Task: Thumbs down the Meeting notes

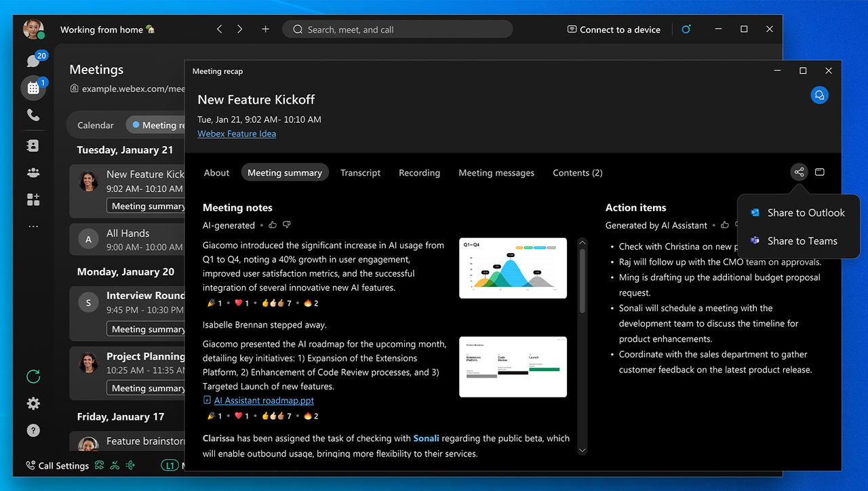Action: pos(287,224)
